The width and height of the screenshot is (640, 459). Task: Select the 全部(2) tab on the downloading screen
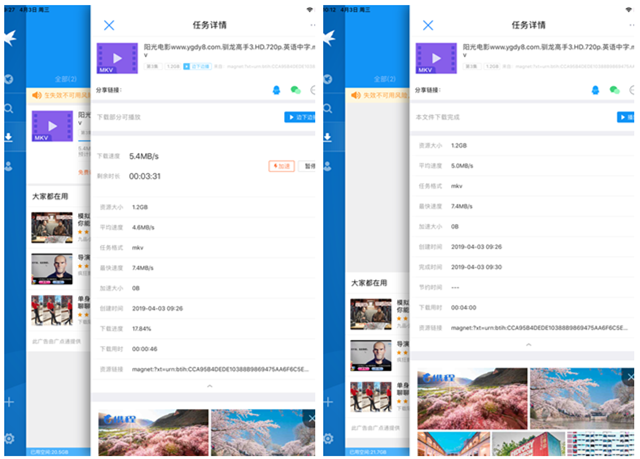pyautogui.click(x=66, y=79)
